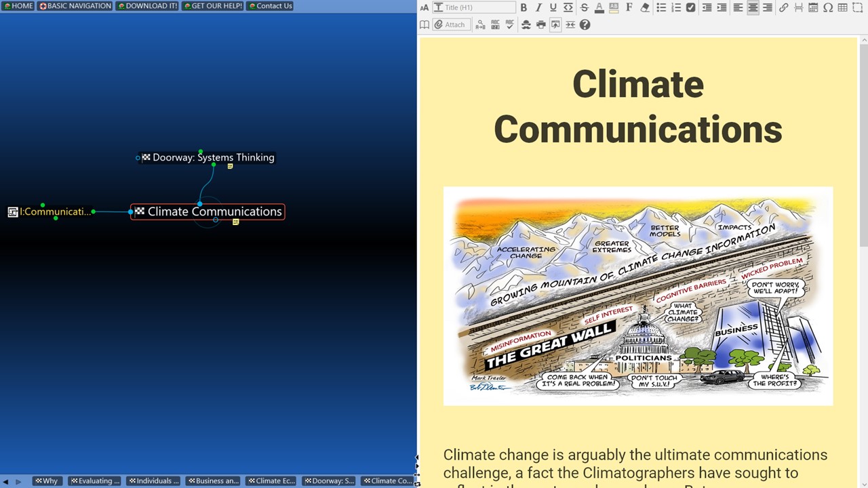This screenshot has height=488, width=868.
Task: Insert a horizontal rule
Action: [x=798, y=7]
